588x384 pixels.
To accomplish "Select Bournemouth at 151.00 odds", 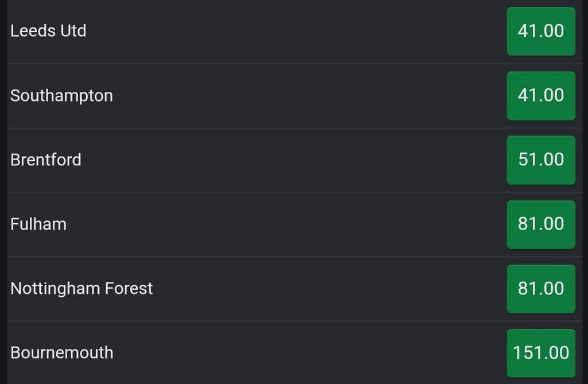I will 540,353.
